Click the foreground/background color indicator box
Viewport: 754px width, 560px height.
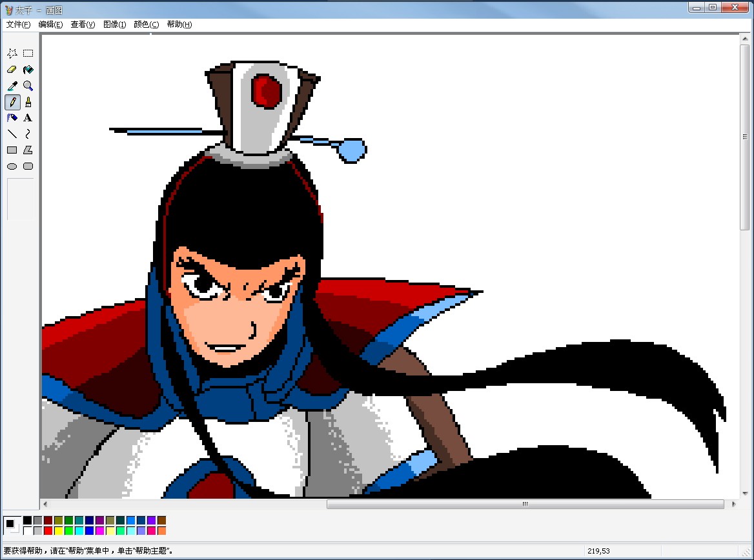tap(12, 525)
